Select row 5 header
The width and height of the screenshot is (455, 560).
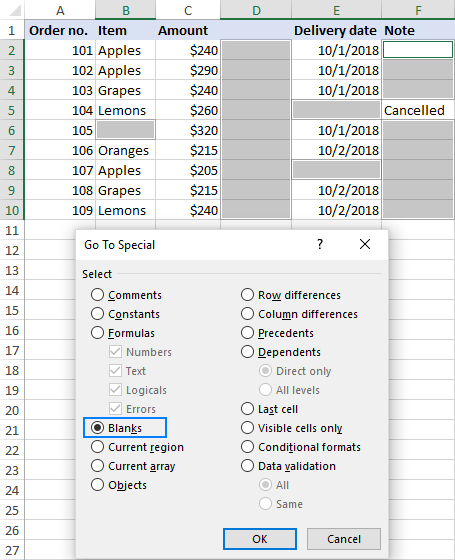tap(12, 110)
